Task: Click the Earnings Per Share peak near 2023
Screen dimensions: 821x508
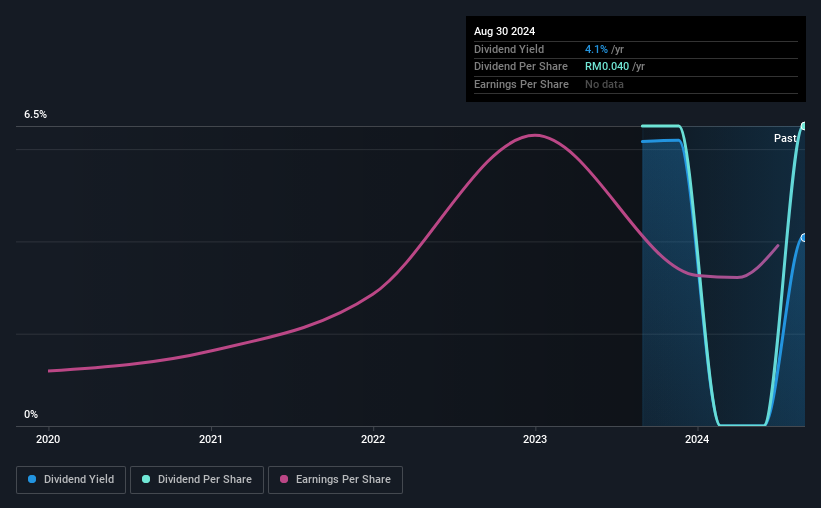Action: 535,135
